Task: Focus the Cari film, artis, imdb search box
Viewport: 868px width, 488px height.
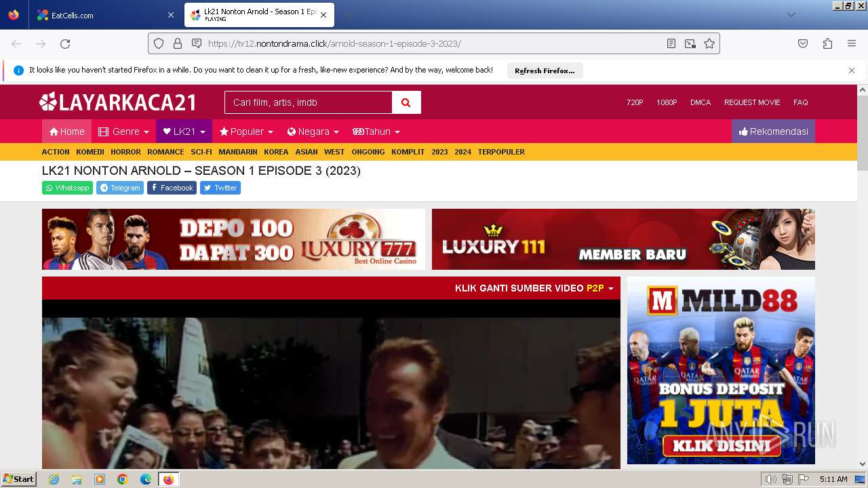Action: pos(309,102)
